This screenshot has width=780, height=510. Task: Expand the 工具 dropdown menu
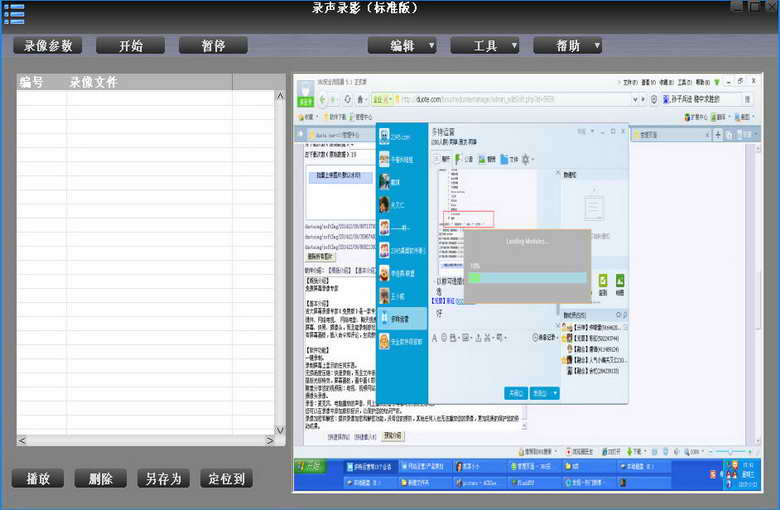click(485, 46)
